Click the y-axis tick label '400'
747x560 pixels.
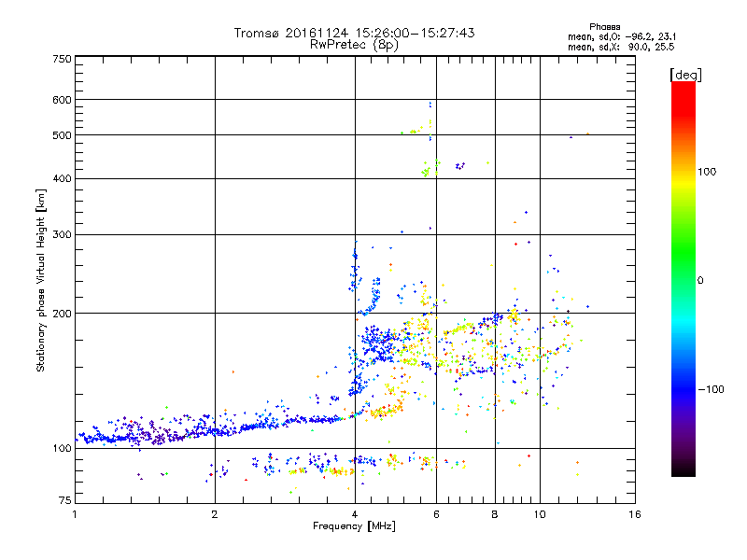point(62,179)
